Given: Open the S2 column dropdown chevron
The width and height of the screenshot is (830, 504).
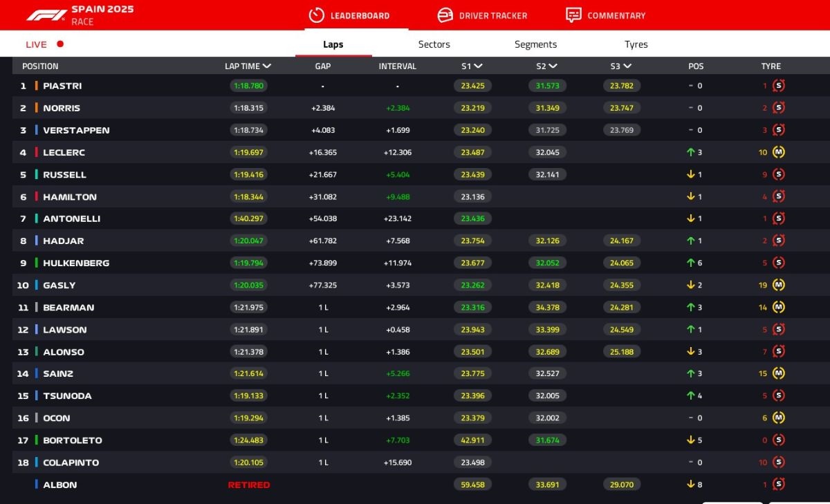Looking at the screenshot, I should click(x=553, y=66).
